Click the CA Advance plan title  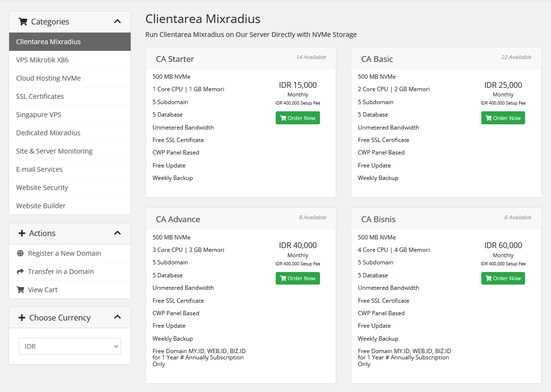coord(178,219)
